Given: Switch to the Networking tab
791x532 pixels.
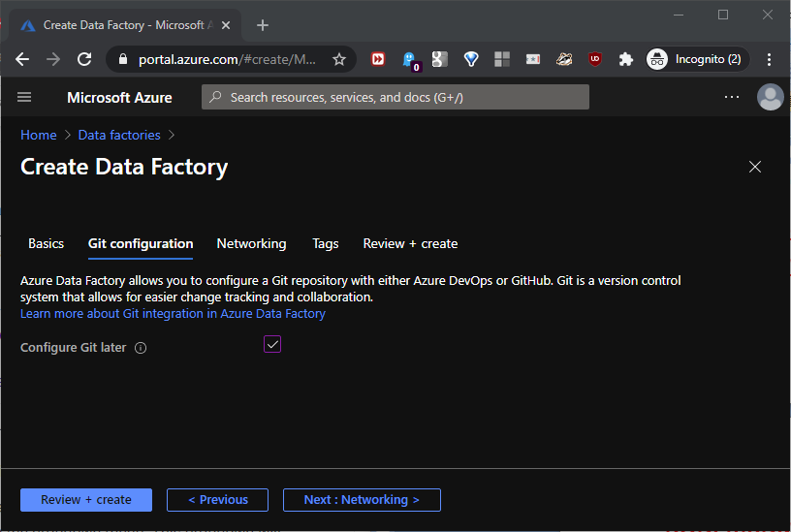Looking at the screenshot, I should tap(251, 244).
